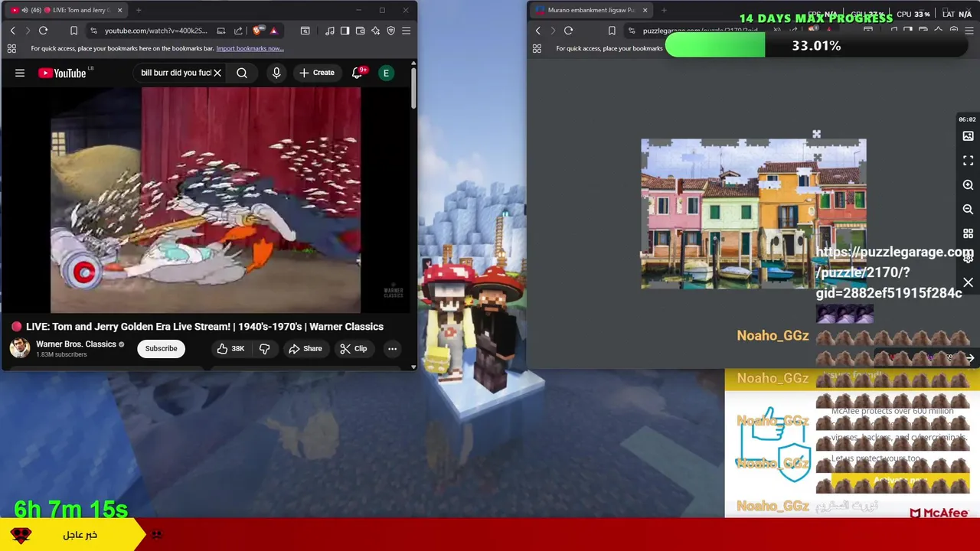980x551 pixels.
Task: Click the YouTube page vertical scrollbar
Action: click(413, 89)
